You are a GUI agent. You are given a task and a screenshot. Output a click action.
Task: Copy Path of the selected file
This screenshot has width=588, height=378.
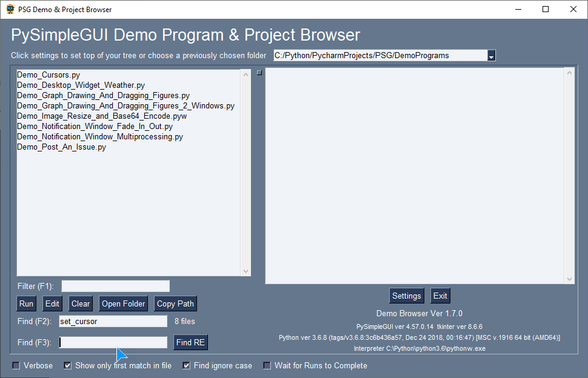(x=175, y=303)
